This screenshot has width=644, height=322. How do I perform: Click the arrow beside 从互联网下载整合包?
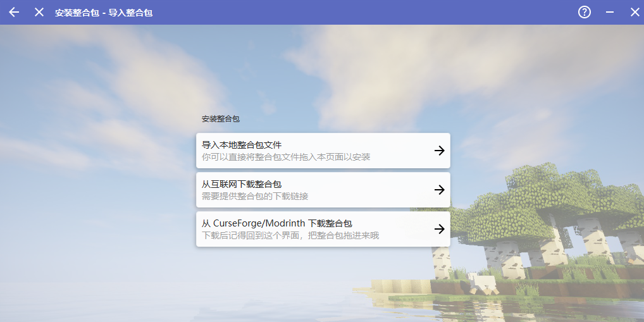tap(440, 190)
